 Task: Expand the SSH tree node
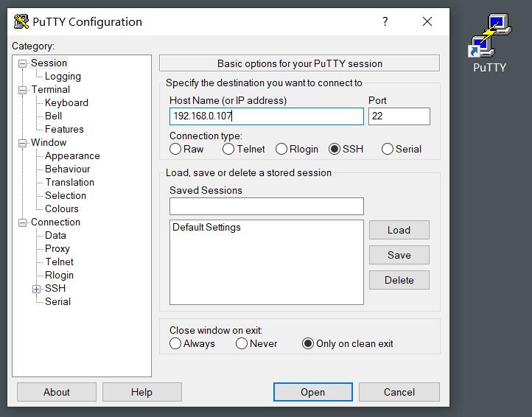click(36, 289)
